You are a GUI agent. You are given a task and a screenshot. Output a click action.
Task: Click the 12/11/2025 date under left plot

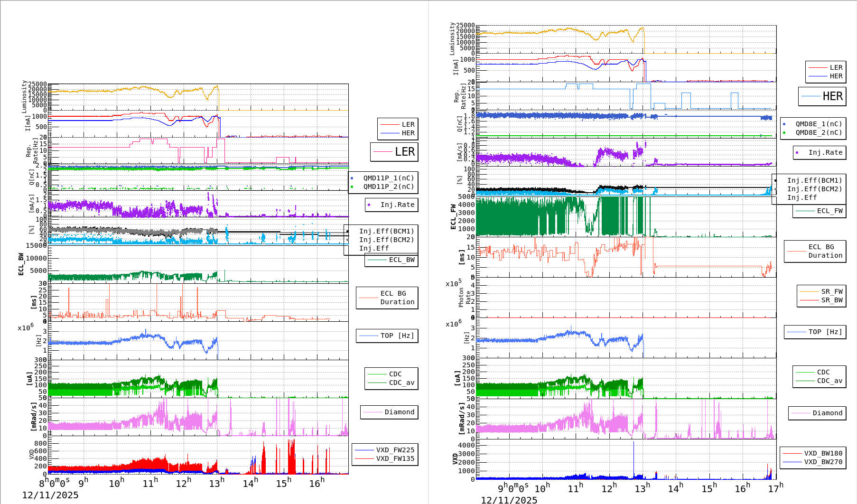click(50, 495)
